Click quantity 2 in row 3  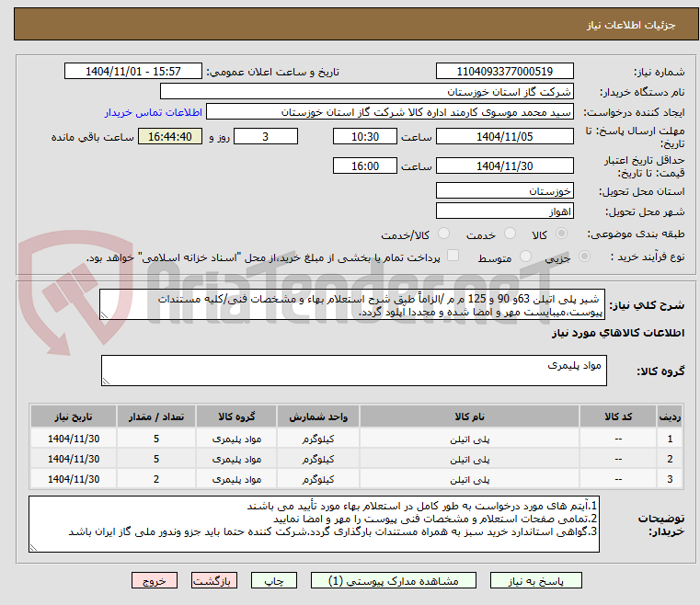(156, 479)
